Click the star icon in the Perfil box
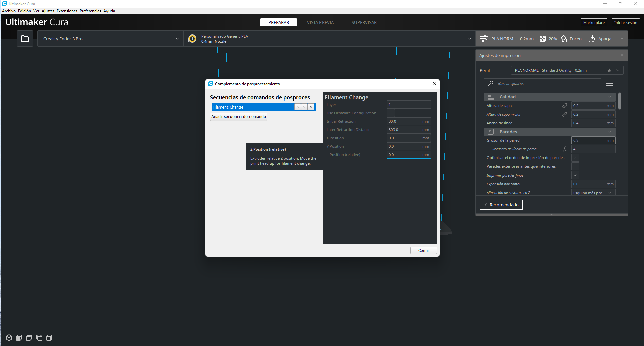The image size is (644, 346). pyautogui.click(x=609, y=70)
